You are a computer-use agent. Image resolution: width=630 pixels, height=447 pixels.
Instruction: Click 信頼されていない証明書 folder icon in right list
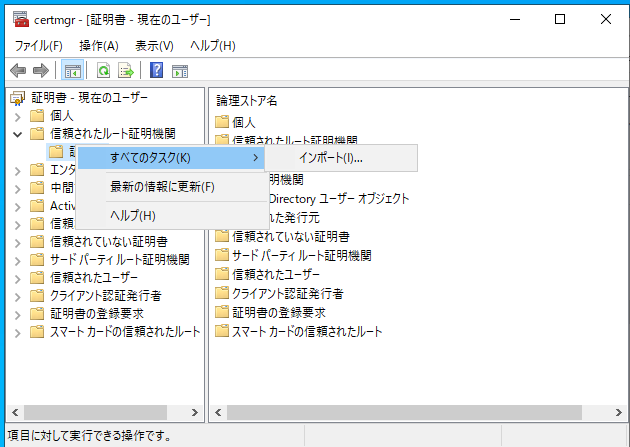pos(222,236)
